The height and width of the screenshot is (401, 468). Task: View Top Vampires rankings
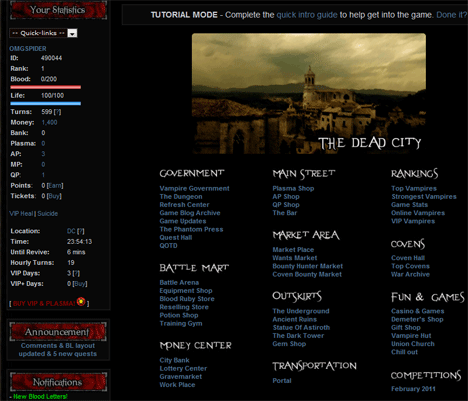click(414, 188)
